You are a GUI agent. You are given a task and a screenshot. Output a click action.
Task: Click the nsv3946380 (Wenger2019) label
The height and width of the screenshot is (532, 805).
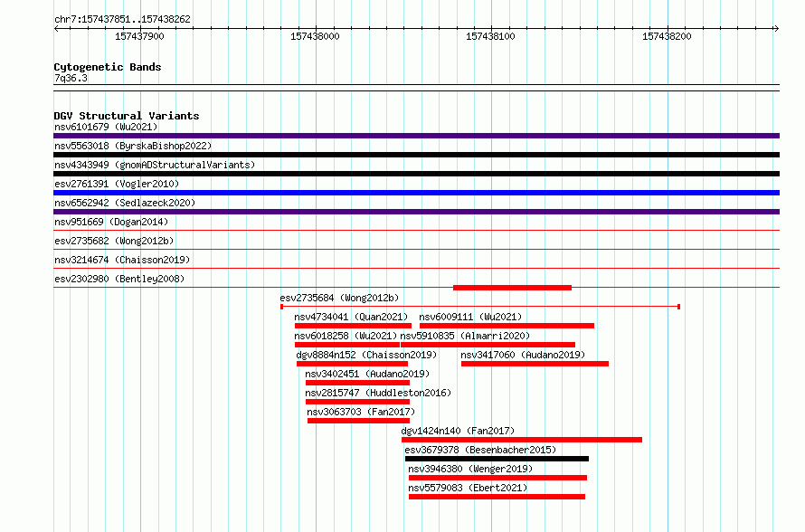tap(470, 469)
